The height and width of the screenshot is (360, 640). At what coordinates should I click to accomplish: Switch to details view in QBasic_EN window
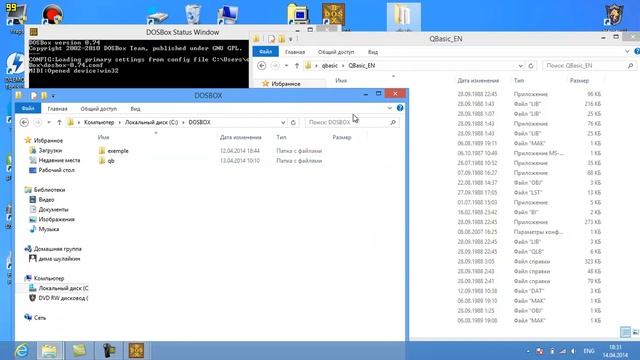coord(625,332)
